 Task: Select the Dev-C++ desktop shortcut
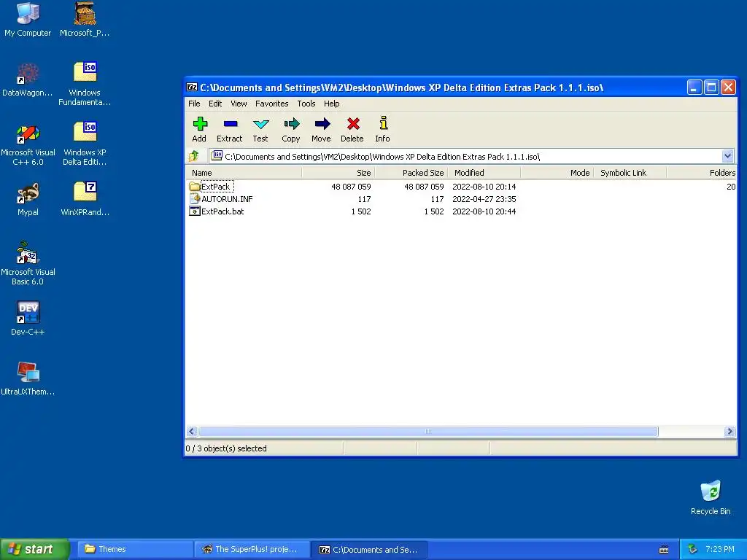pos(28,318)
